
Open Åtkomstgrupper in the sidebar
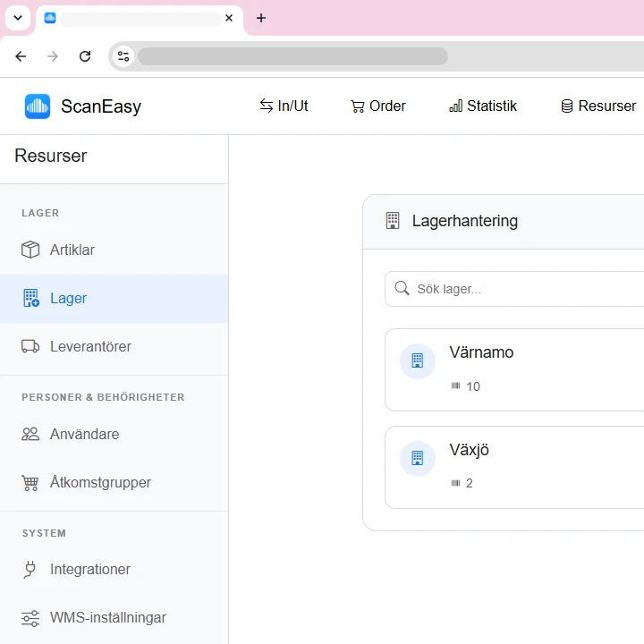coord(114,483)
